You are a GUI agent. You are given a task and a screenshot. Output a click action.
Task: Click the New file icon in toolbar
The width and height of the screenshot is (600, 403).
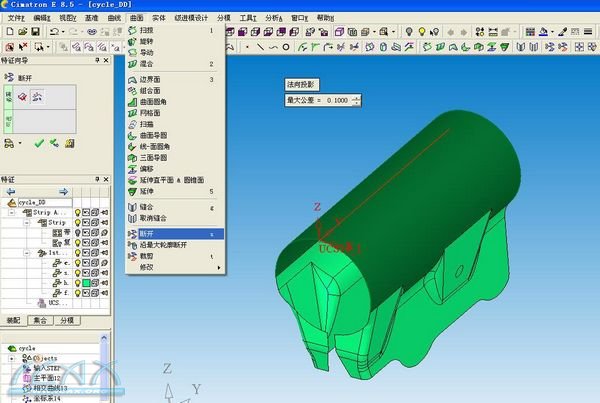point(8,32)
